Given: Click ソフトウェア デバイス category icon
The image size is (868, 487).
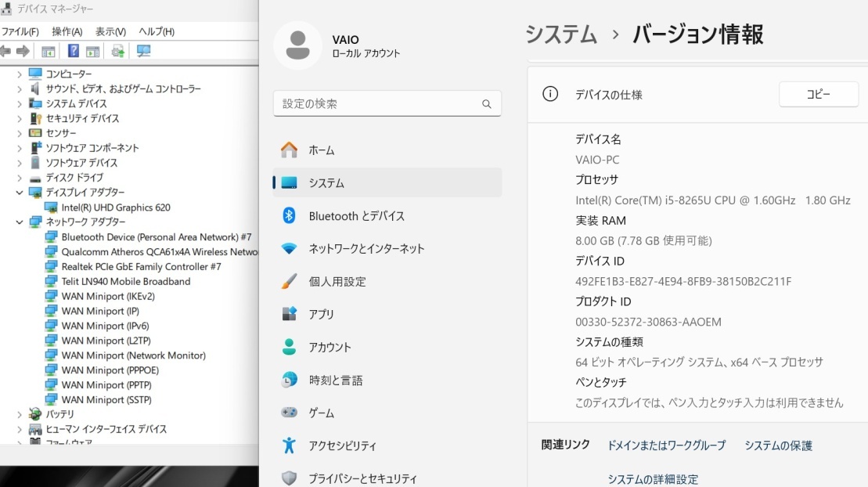Looking at the screenshot, I should tap(35, 162).
